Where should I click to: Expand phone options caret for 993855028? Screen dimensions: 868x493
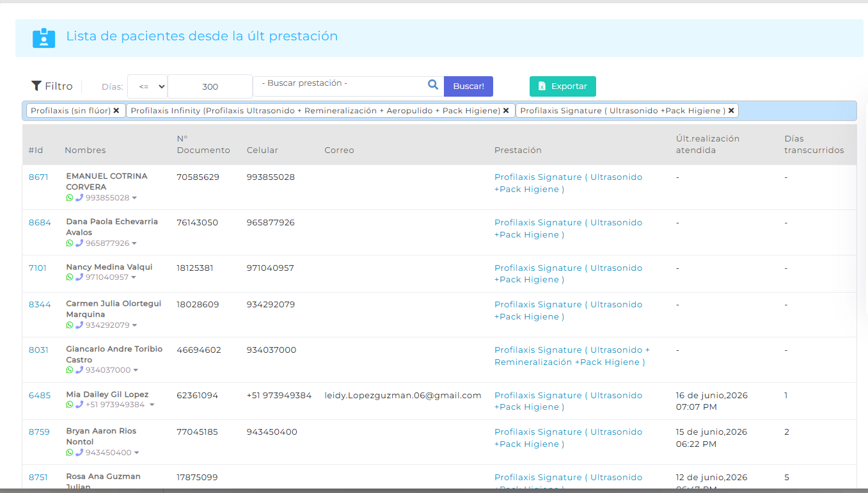coord(134,198)
